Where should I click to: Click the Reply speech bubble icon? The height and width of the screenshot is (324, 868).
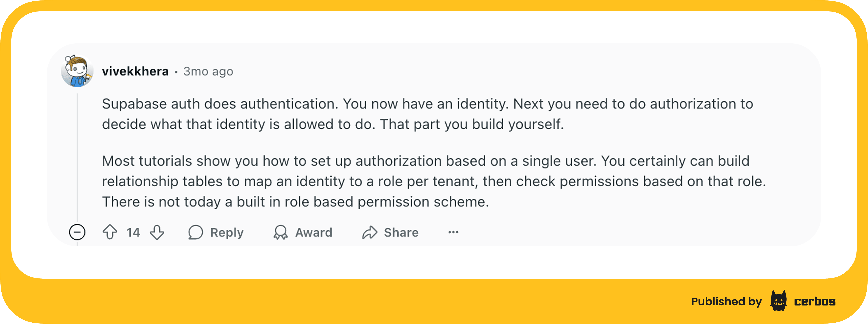click(196, 232)
